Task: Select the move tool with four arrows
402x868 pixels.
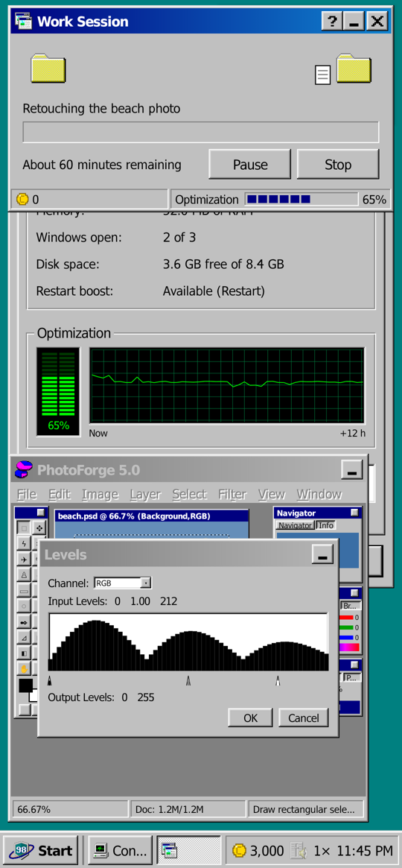Action: coord(39,529)
